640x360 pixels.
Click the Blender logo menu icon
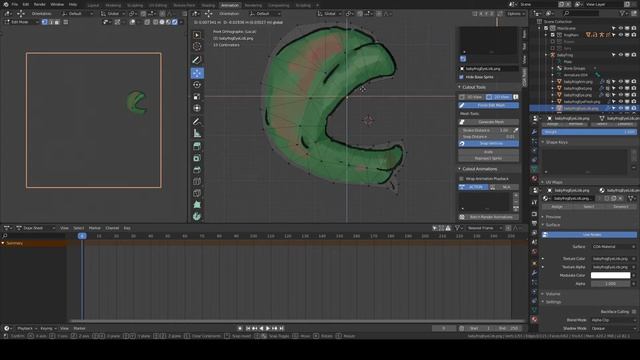pyautogui.click(x=6, y=4)
